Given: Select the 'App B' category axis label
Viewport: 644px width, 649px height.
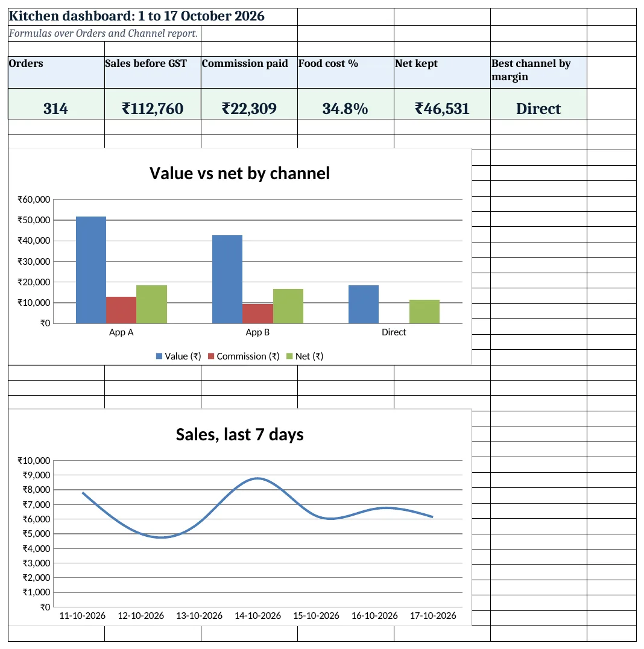Looking at the screenshot, I should pos(257,332).
